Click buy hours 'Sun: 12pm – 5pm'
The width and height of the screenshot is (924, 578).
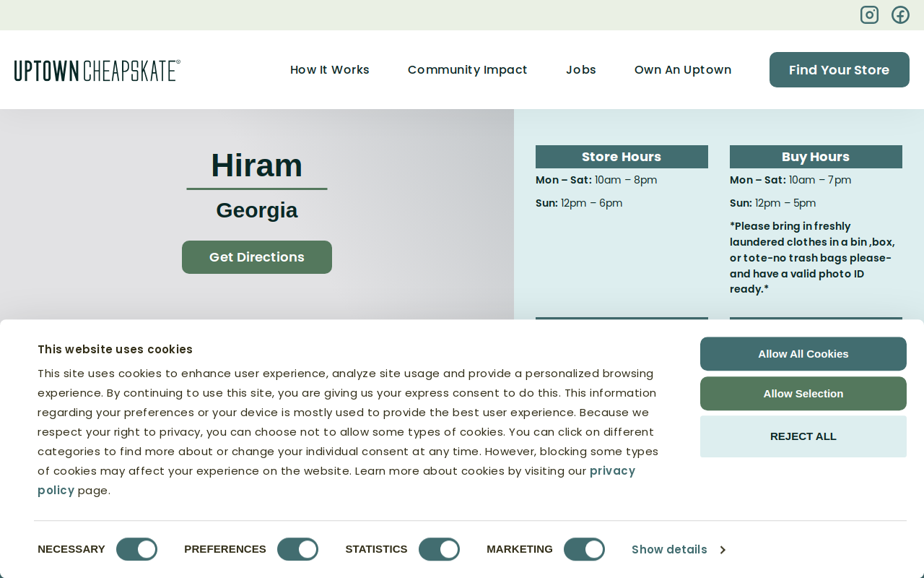coord(773,203)
